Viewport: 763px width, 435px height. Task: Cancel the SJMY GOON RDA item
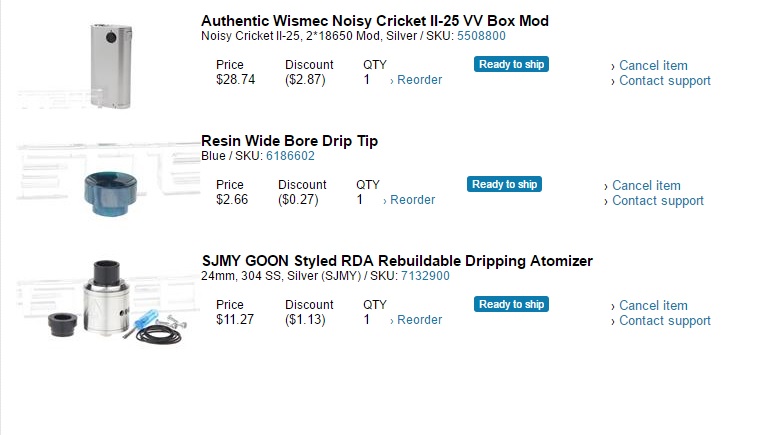pyautogui.click(x=653, y=306)
